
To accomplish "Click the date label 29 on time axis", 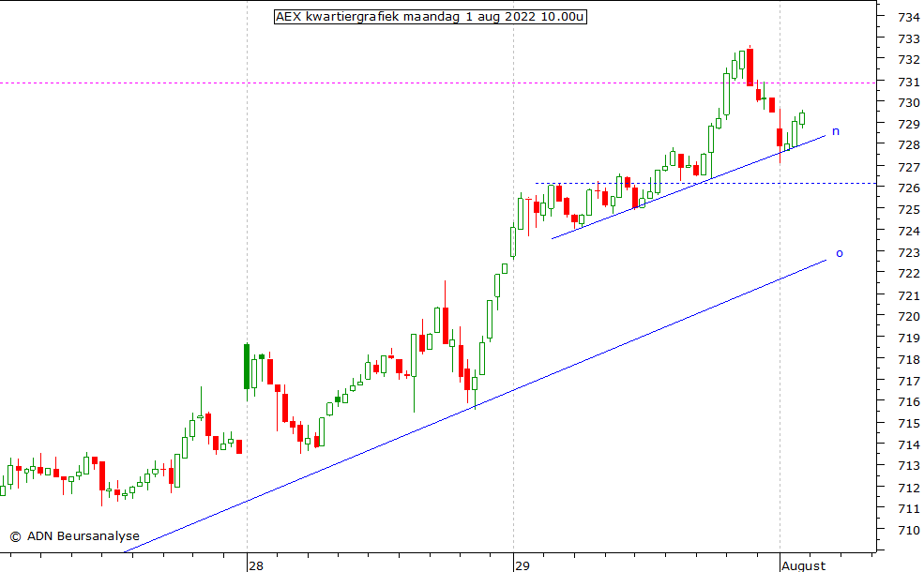I will tap(522, 565).
